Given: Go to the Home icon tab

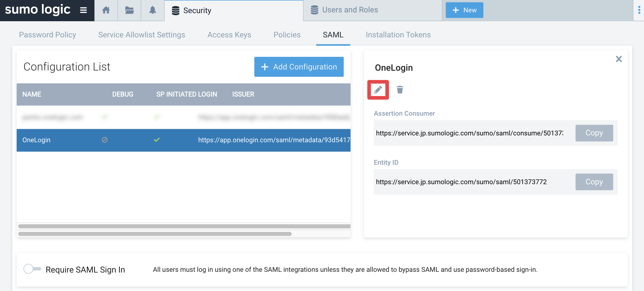Looking at the screenshot, I should (x=106, y=10).
